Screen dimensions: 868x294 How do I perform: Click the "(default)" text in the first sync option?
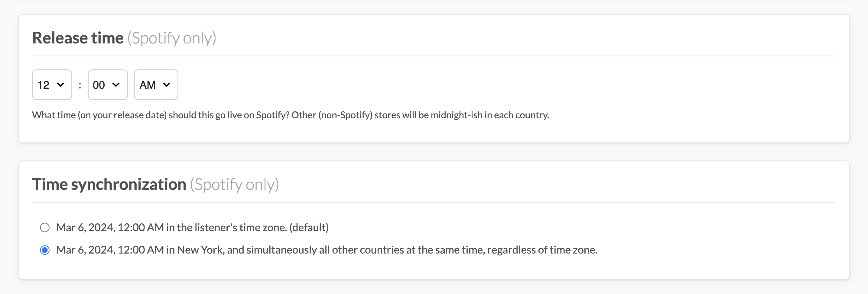pos(309,228)
